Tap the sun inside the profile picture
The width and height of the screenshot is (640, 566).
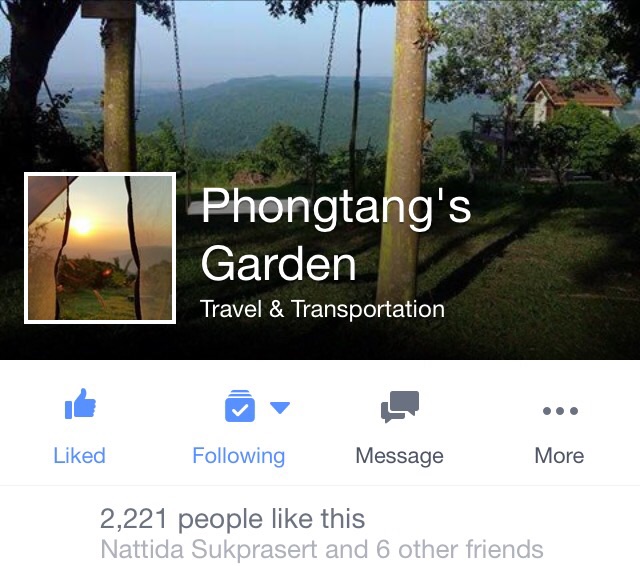pyautogui.click(x=82, y=226)
